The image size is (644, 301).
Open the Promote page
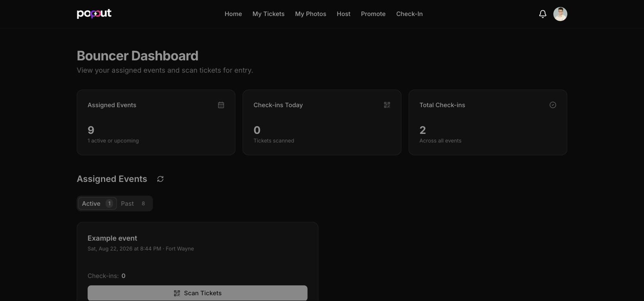pyautogui.click(x=373, y=14)
